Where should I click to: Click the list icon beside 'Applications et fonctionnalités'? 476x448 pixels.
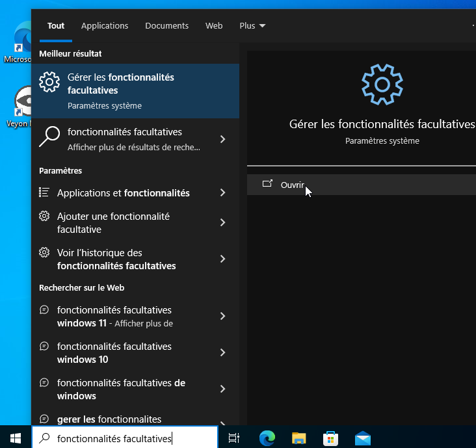pyautogui.click(x=44, y=192)
